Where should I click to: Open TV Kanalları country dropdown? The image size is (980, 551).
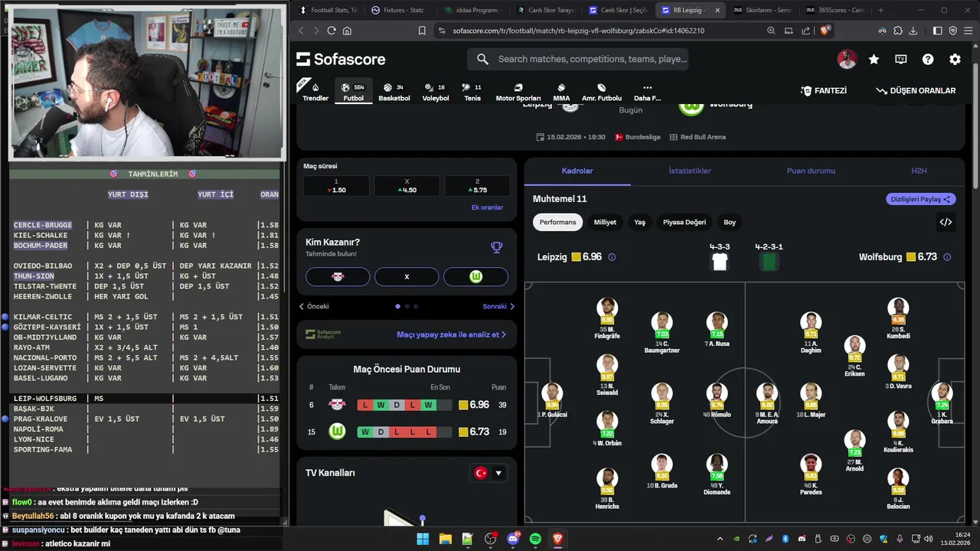pyautogui.click(x=488, y=473)
